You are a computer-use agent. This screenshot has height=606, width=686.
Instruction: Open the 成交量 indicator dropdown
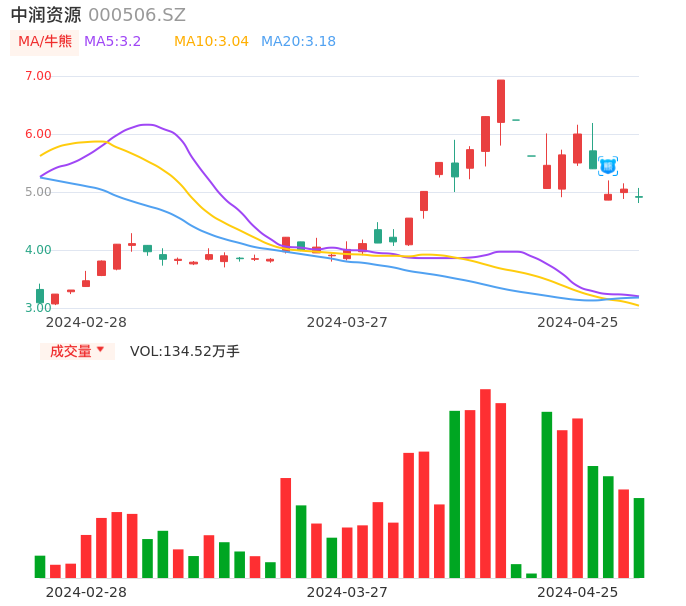(77, 351)
